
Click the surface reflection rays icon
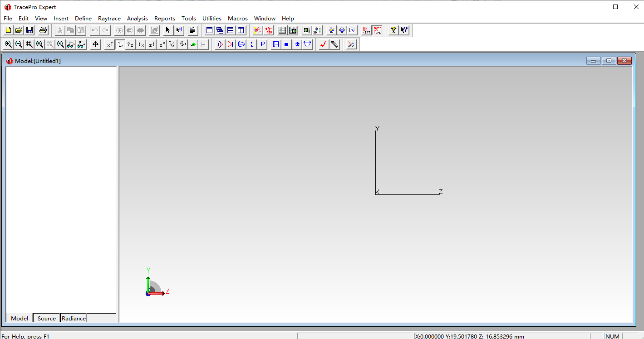[x=351, y=44]
